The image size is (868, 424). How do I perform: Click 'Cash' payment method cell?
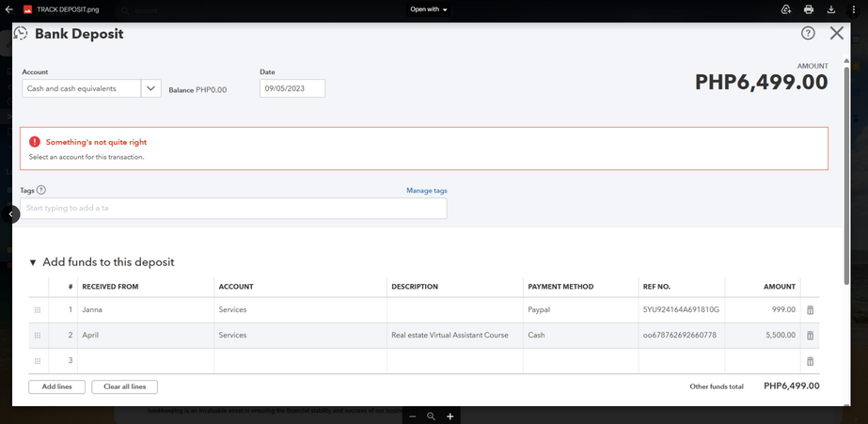click(580, 336)
